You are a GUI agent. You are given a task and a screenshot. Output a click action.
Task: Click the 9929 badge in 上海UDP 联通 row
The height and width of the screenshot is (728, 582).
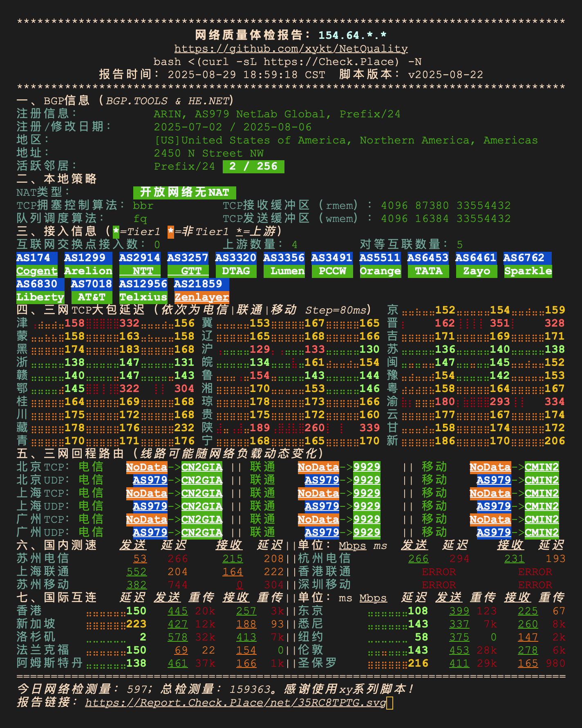pyautogui.click(x=367, y=506)
